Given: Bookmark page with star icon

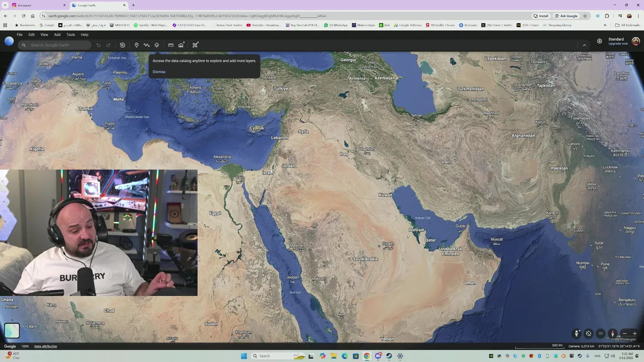Looking at the screenshot, I should coord(585,16).
